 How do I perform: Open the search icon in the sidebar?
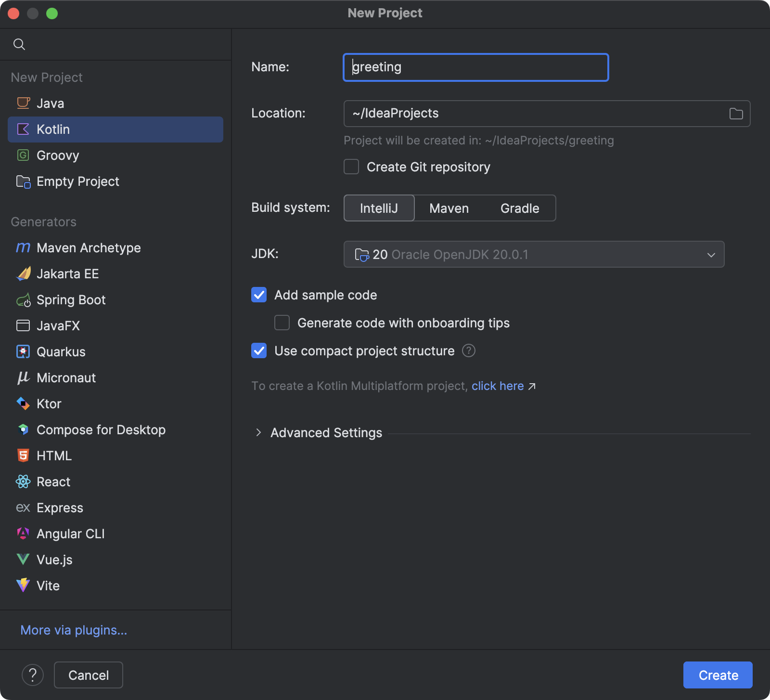pos(19,44)
